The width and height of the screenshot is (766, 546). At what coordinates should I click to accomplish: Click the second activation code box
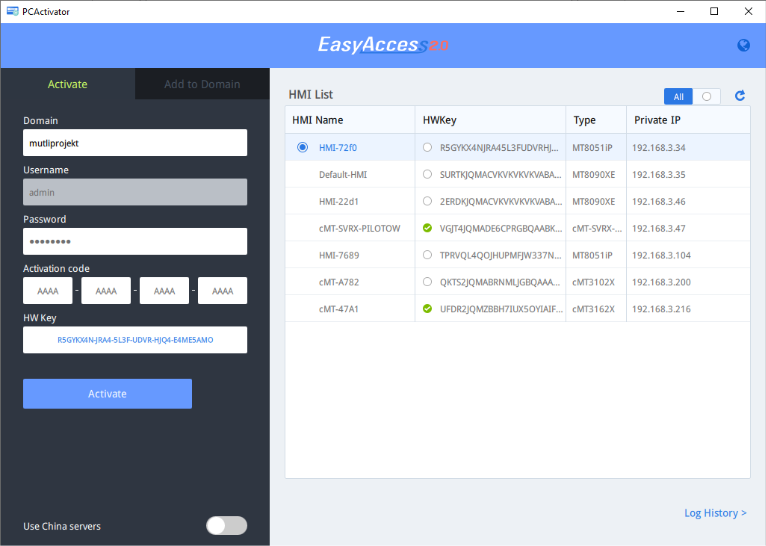pyautogui.click(x=106, y=291)
